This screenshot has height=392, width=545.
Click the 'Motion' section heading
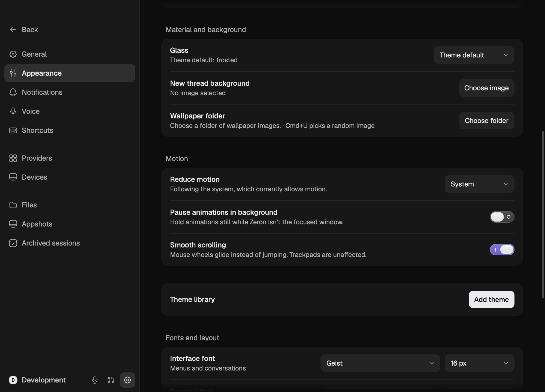(177, 159)
